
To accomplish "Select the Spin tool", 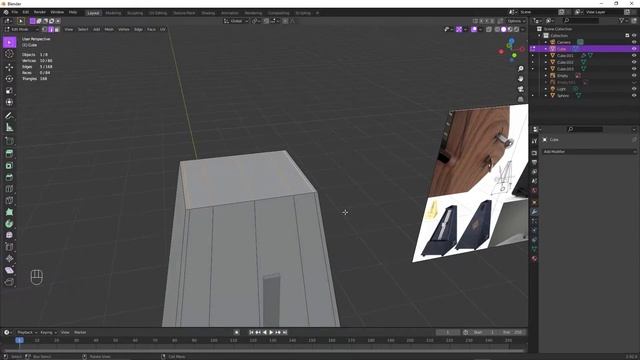I will click(x=9, y=224).
